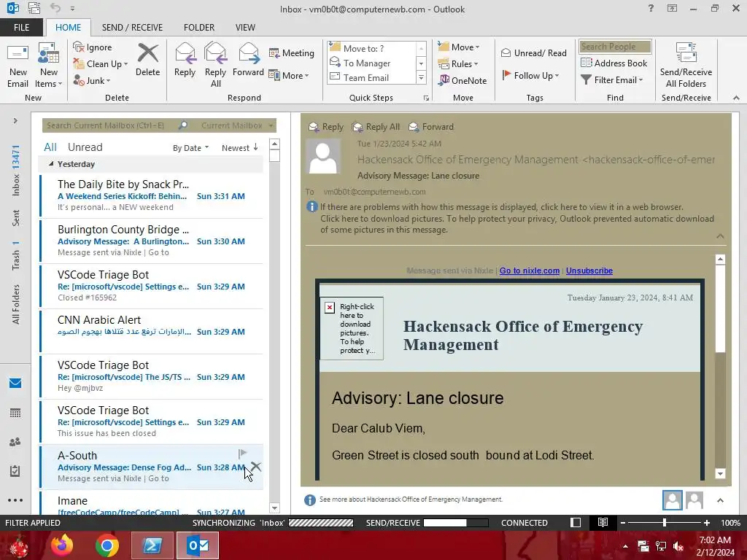Click the ribbon Forward button
This screenshot has height=560, width=747.
tap(248, 60)
